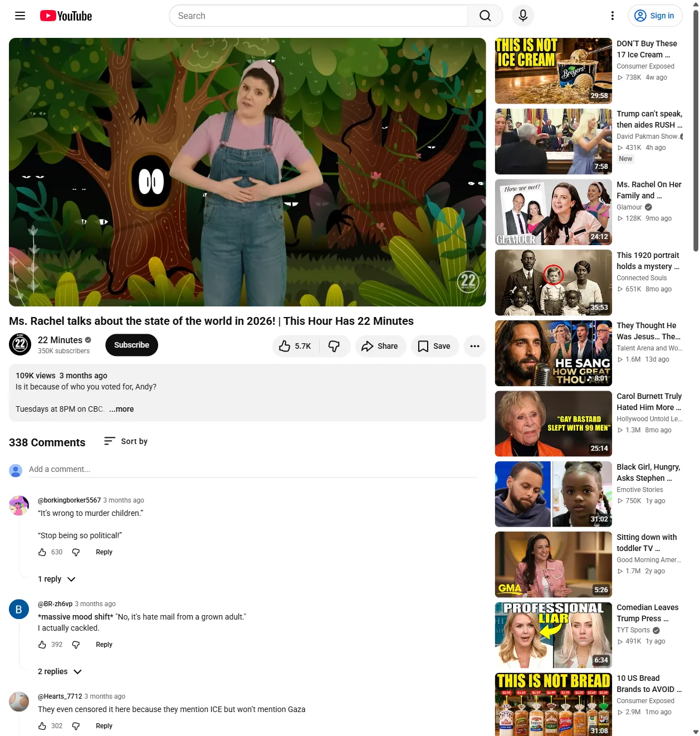Screen dimensions: 700x736
Task: Subscribe to 22 Minutes channel
Action: (x=131, y=345)
